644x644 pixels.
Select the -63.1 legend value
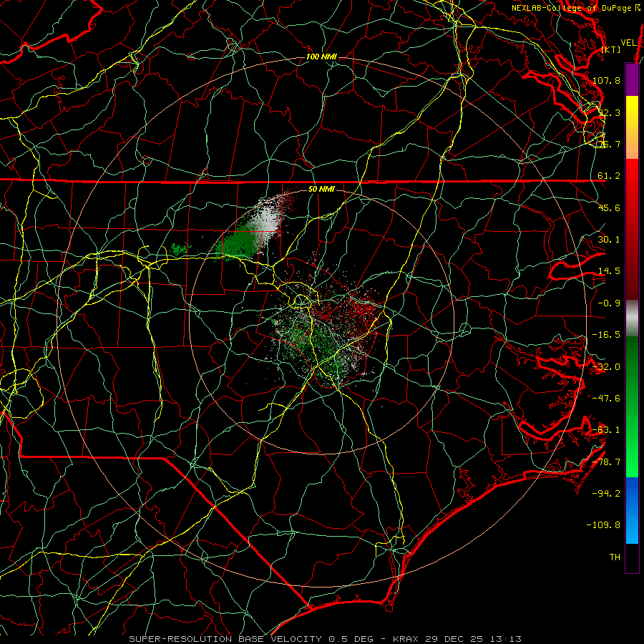606,430
